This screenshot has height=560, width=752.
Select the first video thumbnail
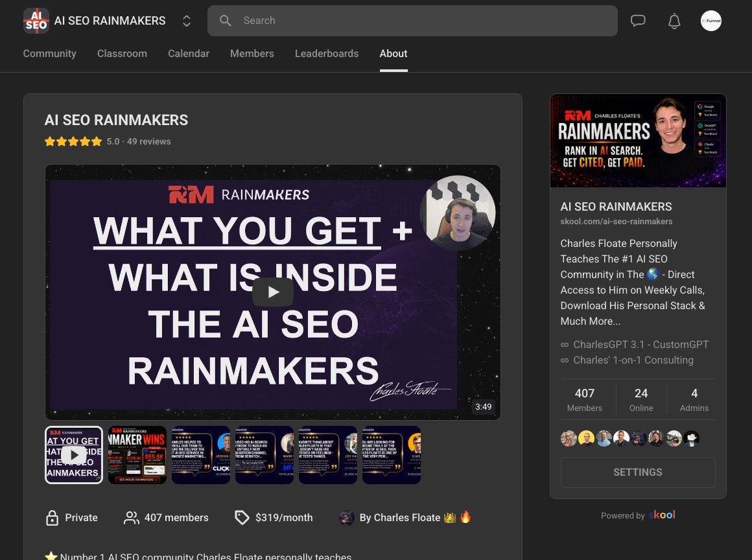[74, 454]
